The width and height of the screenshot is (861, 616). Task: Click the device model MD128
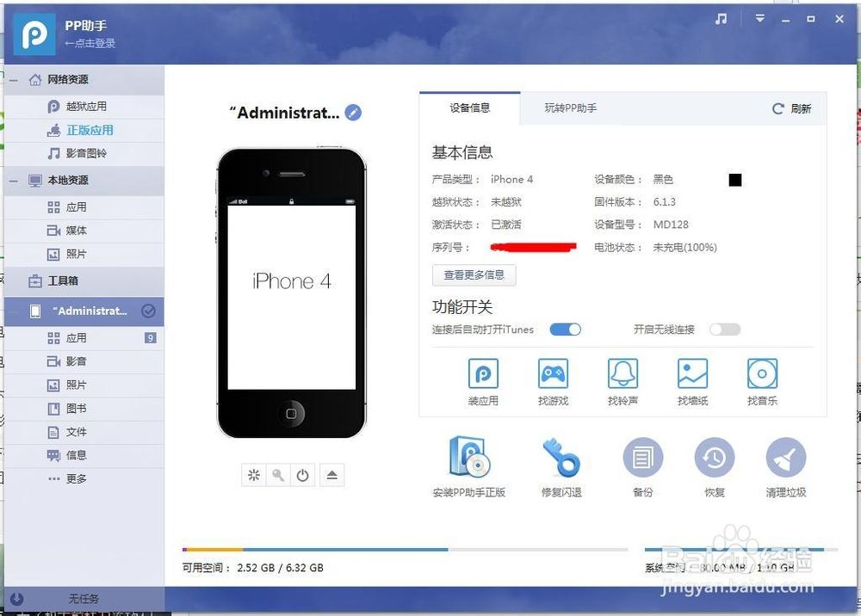tap(671, 225)
